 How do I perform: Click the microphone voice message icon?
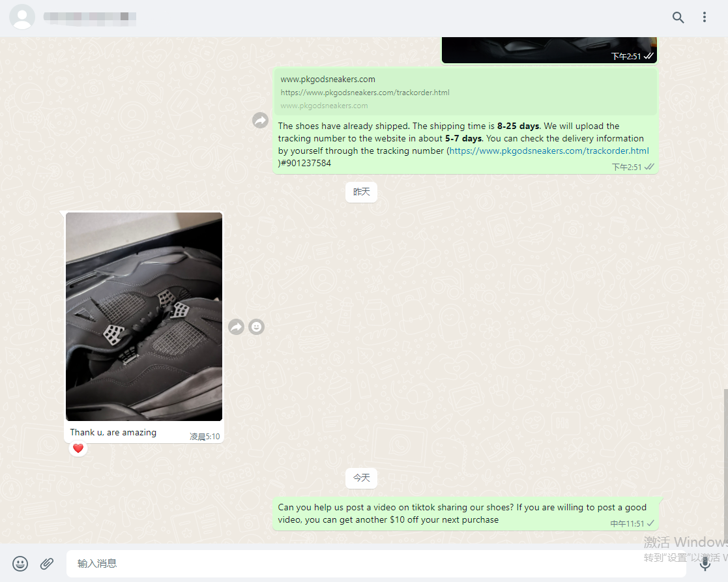705,563
